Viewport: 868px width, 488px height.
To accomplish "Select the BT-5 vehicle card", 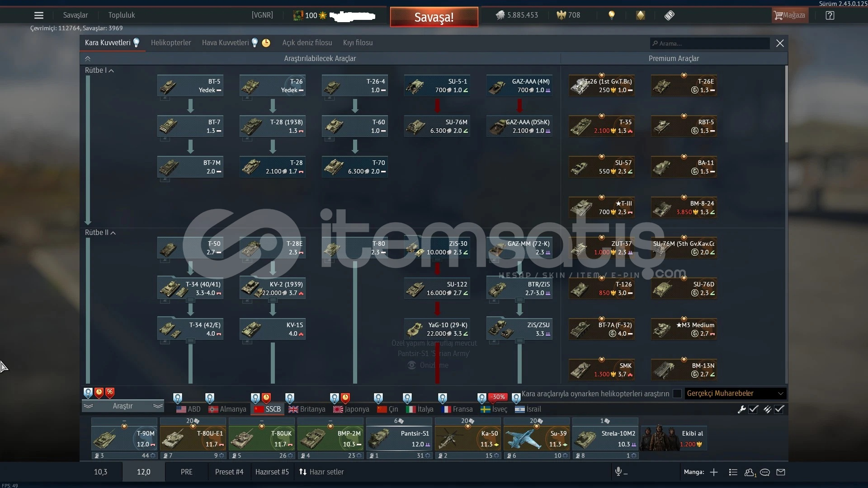I will click(190, 85).
